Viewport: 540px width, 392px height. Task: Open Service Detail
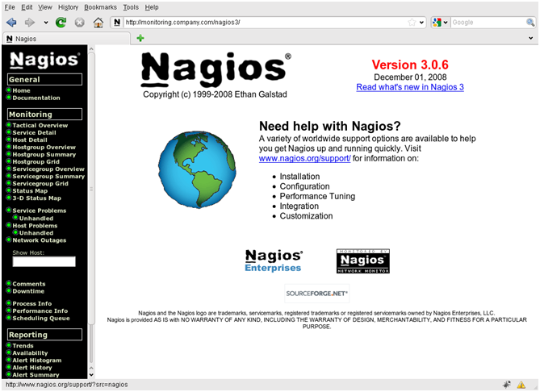click(x=34, y=132)
